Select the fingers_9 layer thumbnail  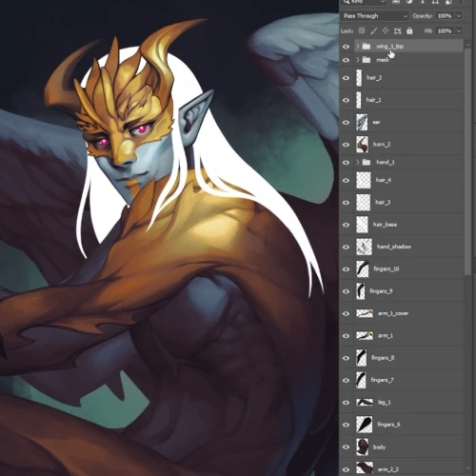coord(361,291)
